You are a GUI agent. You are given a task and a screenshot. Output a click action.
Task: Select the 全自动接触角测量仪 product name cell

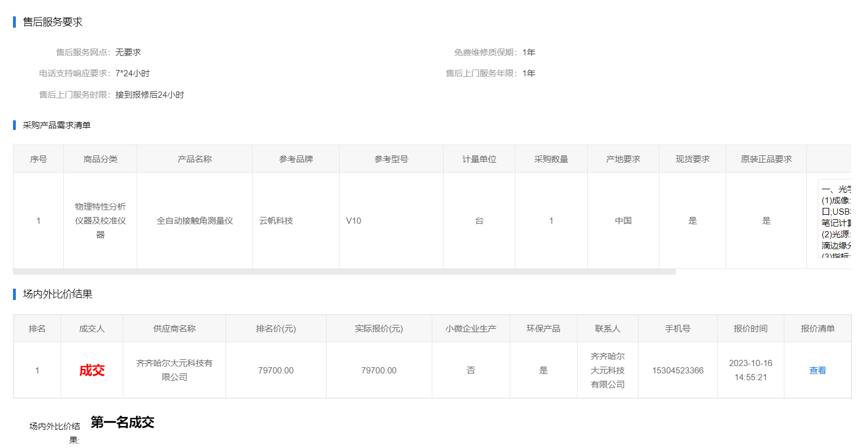[x=194, y=221]
